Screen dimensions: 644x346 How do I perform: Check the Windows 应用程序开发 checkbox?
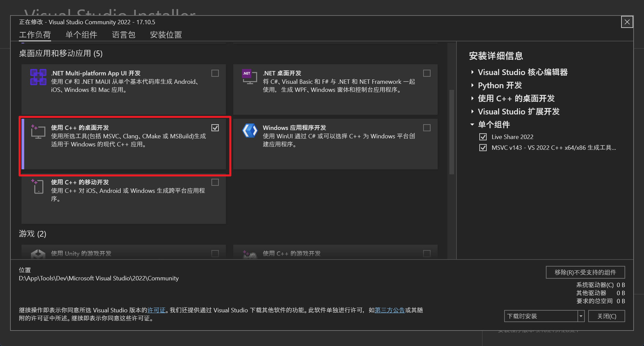tap(427, 128)
